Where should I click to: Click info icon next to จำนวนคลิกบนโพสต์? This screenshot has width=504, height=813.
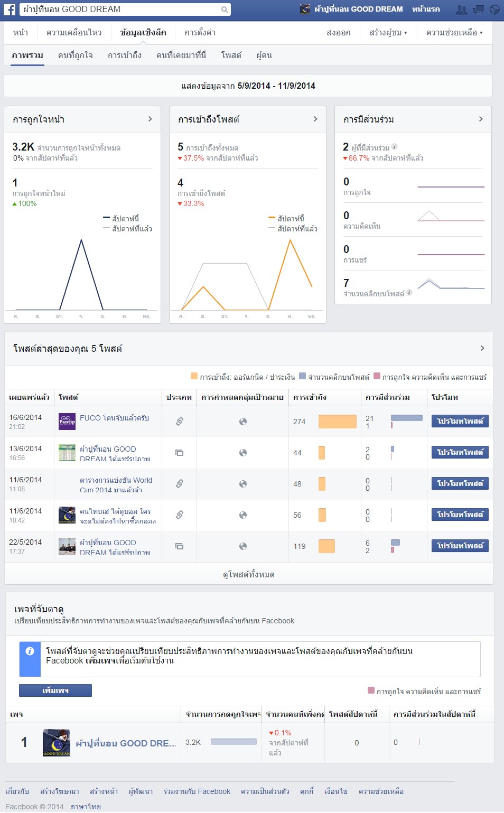tap(409, 292)
